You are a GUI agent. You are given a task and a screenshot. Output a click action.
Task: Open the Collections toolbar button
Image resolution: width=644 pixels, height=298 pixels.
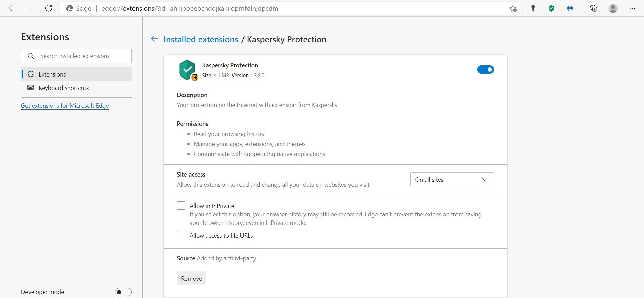click(x=594, y=9)
